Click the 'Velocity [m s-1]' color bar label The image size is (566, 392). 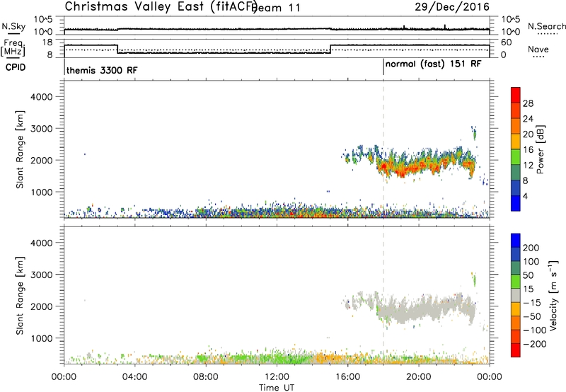point(553,295)
